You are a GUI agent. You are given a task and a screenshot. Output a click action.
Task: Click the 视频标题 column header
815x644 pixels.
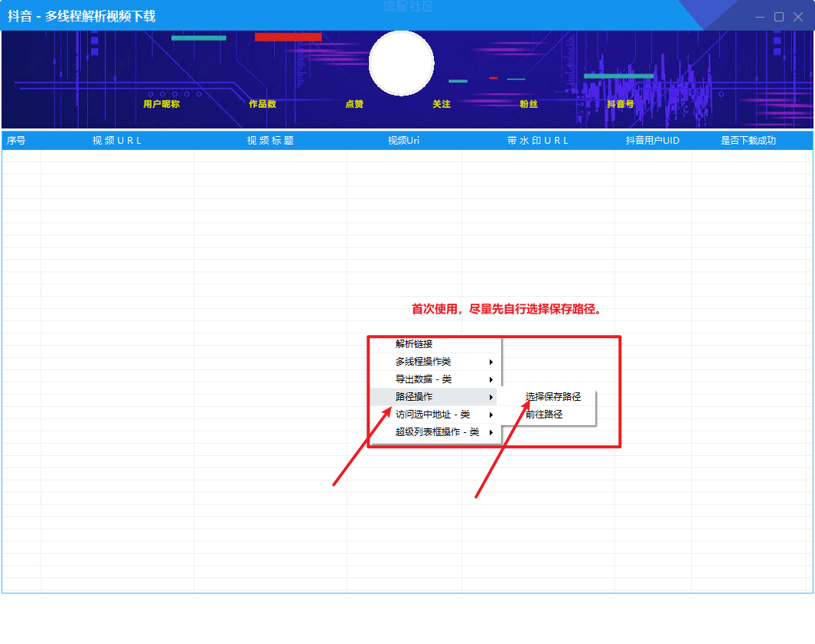point(270,141)
